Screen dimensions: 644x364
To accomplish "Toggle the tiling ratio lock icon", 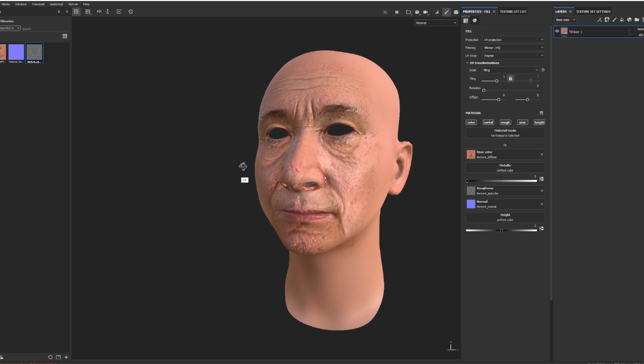I will [510, 78].
